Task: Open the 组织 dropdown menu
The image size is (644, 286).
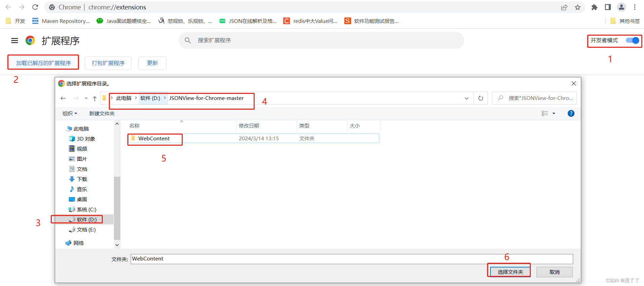Action: point(70,113)
